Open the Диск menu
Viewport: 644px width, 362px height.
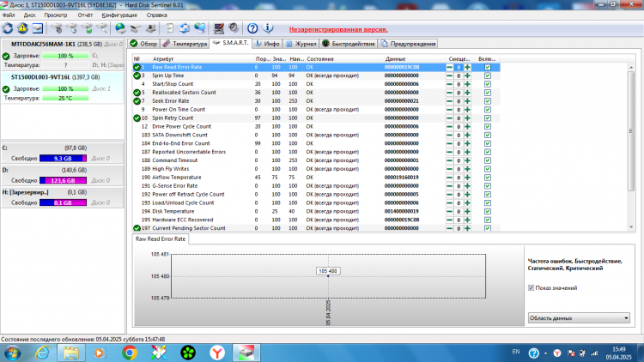point(29,15)
